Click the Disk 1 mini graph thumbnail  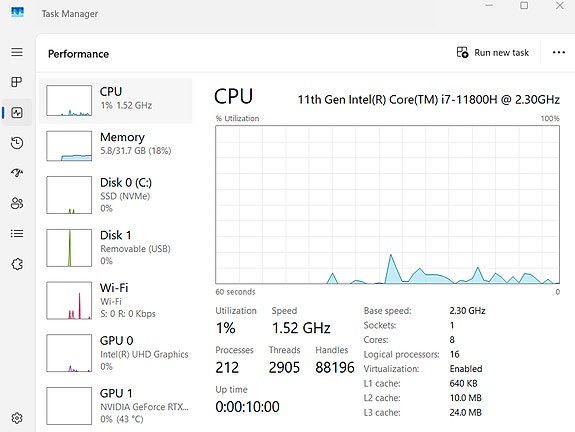pyautogui.click(x=69, y=248)
